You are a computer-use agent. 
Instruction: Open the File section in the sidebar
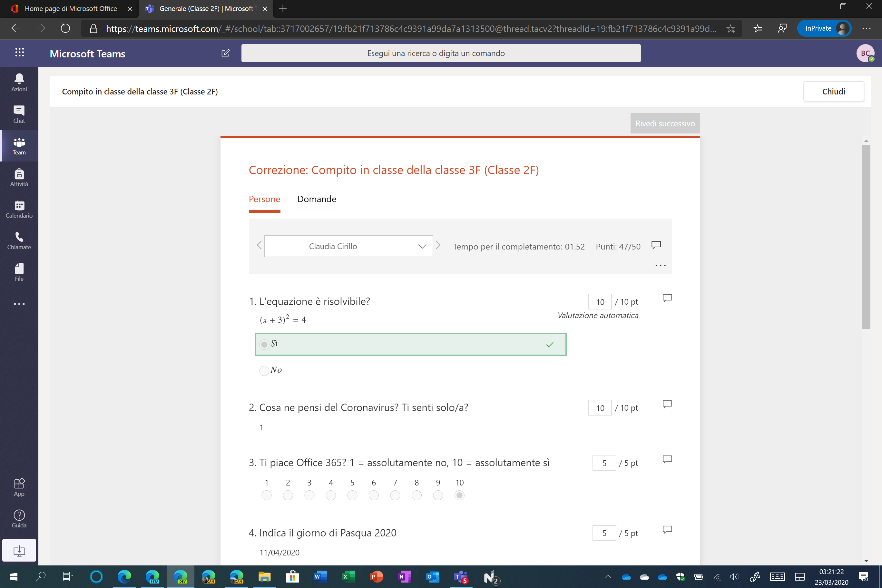pyautogui.click(x=19, y=272)
